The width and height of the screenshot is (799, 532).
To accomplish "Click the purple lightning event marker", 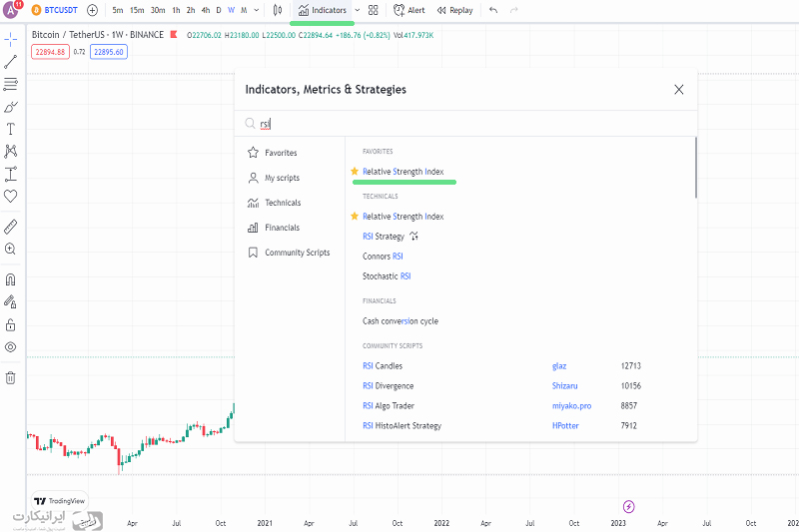I will [x=629, y=506].
